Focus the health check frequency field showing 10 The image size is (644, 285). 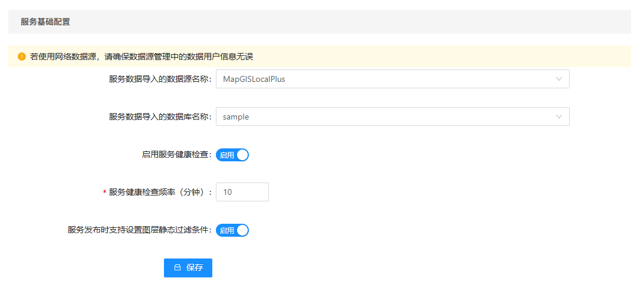(x=242, y=192)
